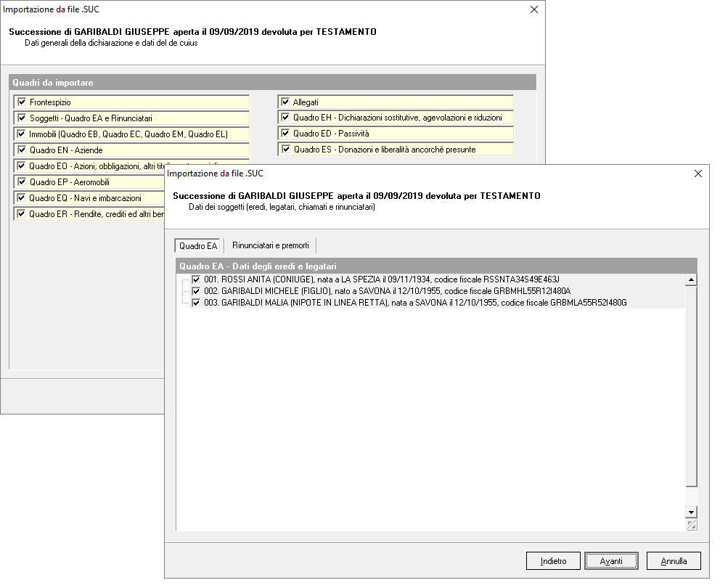Deselect heir 001 ROSSI ANITA checkbox
This screenshot has height=588, width=720.
[196, 279]
